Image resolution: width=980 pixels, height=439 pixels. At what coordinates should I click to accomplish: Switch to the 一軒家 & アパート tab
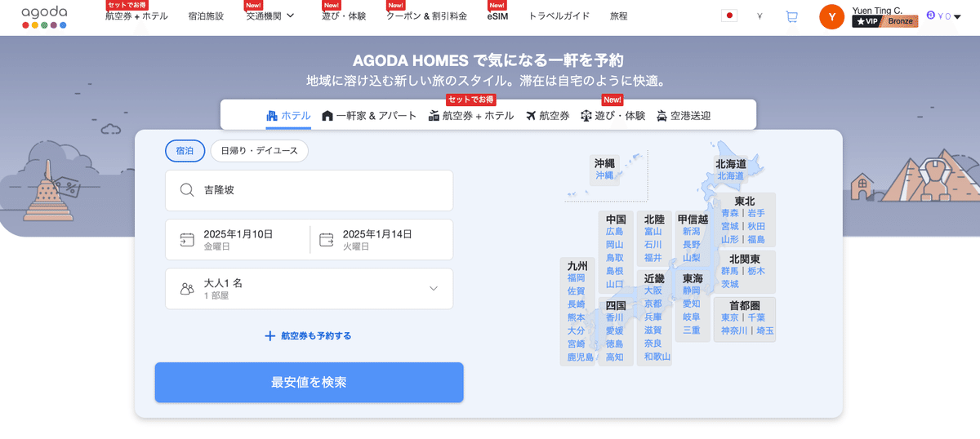(x=369, y=116)
